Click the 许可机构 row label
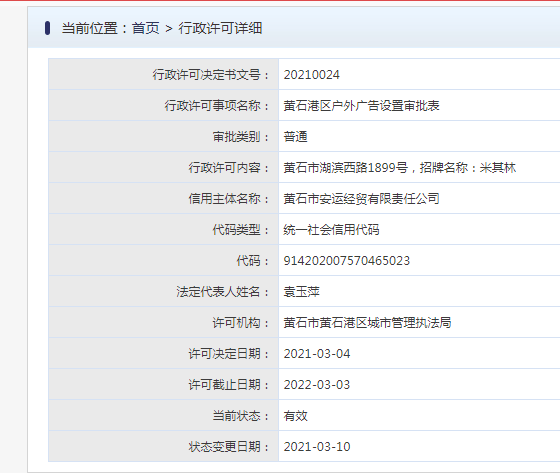This screenshot has width=560, height=473. 241,323
